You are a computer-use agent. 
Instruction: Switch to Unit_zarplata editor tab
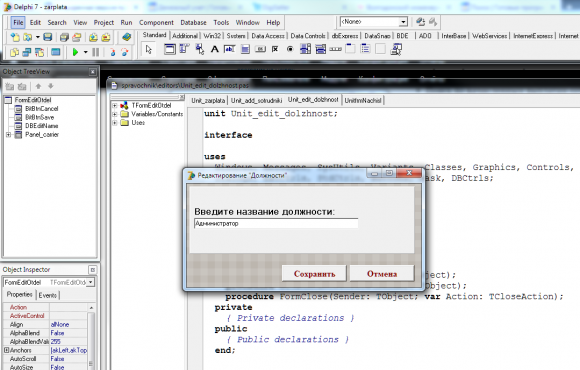pyautogui.click(x=208, y=100)
